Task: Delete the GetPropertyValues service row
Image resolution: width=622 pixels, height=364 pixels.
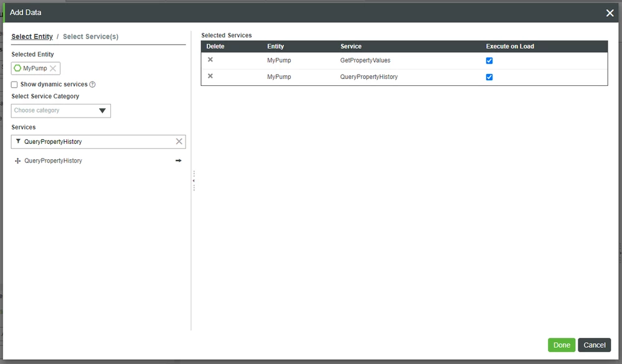Action: tap(210, 60)
